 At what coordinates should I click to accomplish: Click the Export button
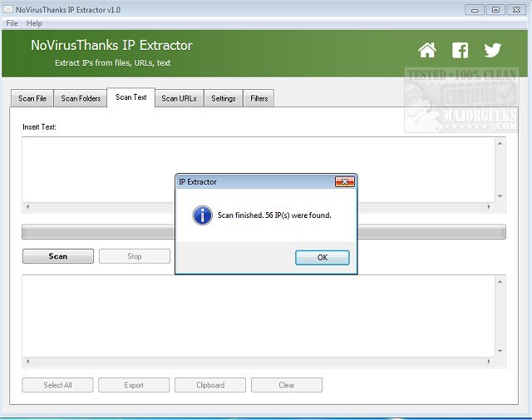click(x=134, y=385)
